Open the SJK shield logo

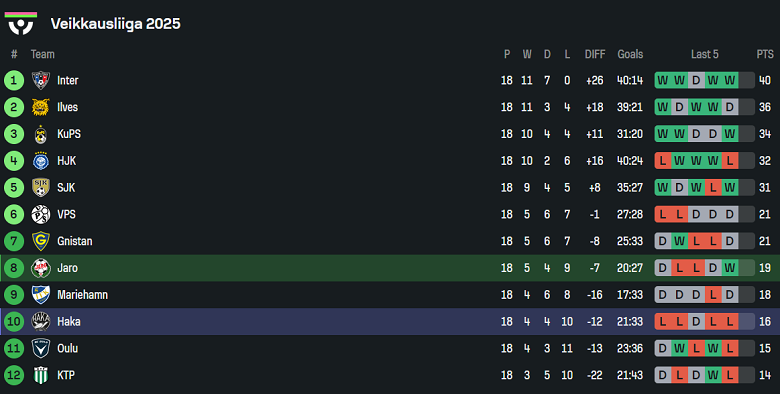41,188
